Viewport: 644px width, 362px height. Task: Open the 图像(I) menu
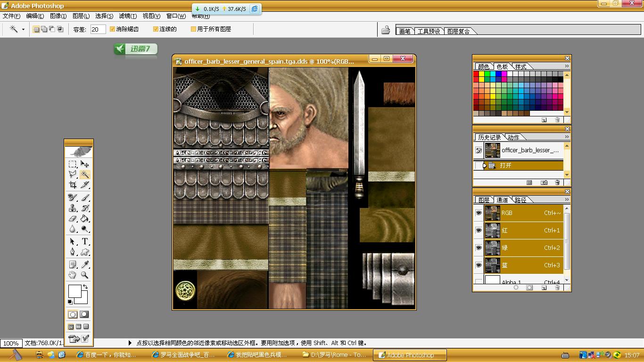point(58,16)
